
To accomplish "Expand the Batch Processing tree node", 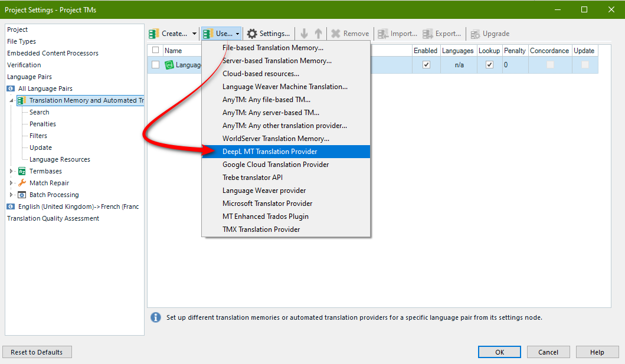I will [11, 195].
